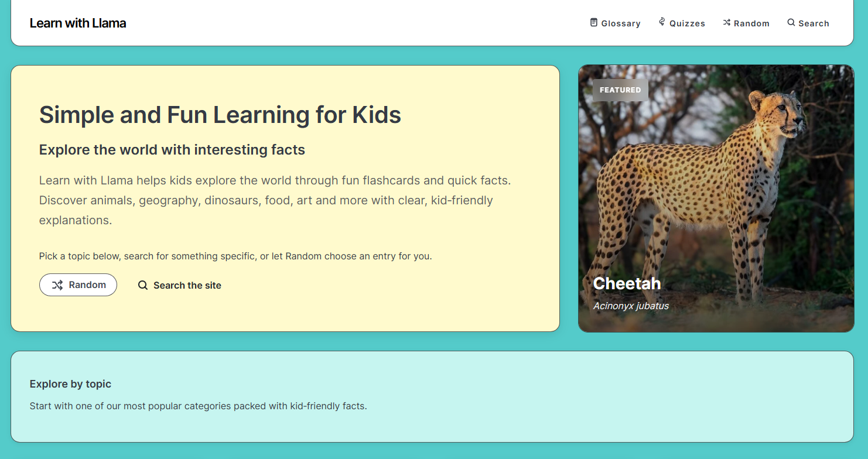This screenshot has height=459, width=868.
Task: Click the Quizzes icon in the navigation
Action: [662, 22]
